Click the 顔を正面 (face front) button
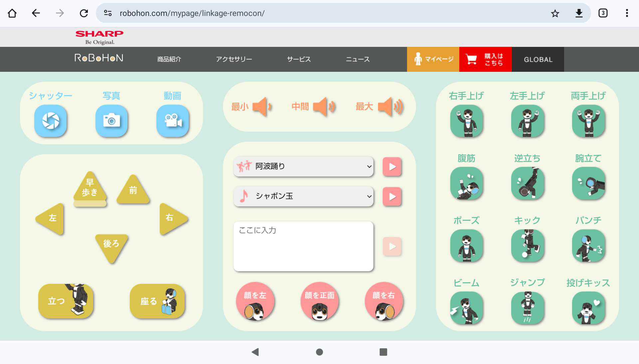This screenshot has height=364, width=639. point(319,301)
